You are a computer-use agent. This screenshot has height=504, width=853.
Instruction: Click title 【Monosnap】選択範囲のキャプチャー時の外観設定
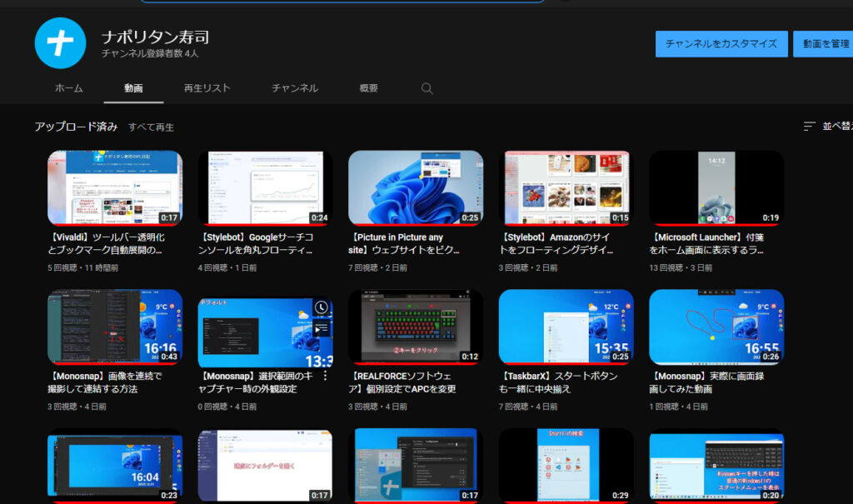coord(256,382)
